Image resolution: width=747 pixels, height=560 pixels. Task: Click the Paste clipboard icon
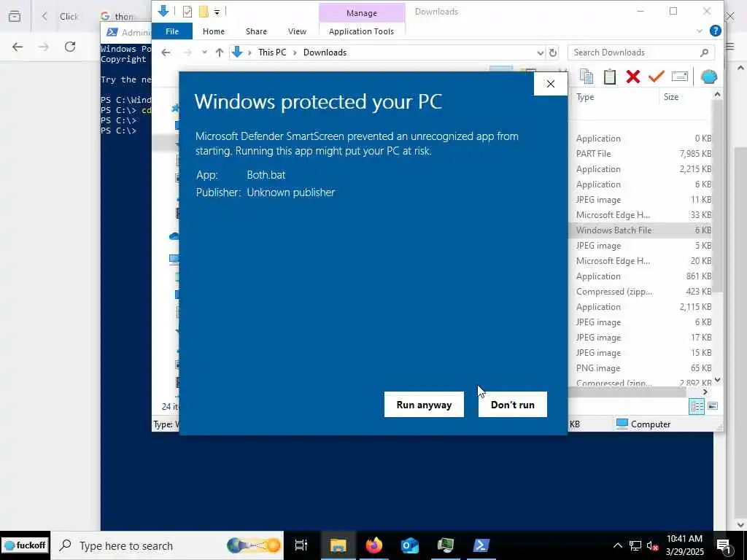pos(609,76)
